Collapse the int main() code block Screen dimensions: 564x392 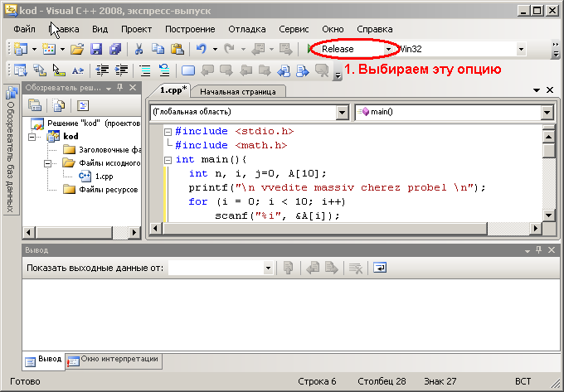168,160
